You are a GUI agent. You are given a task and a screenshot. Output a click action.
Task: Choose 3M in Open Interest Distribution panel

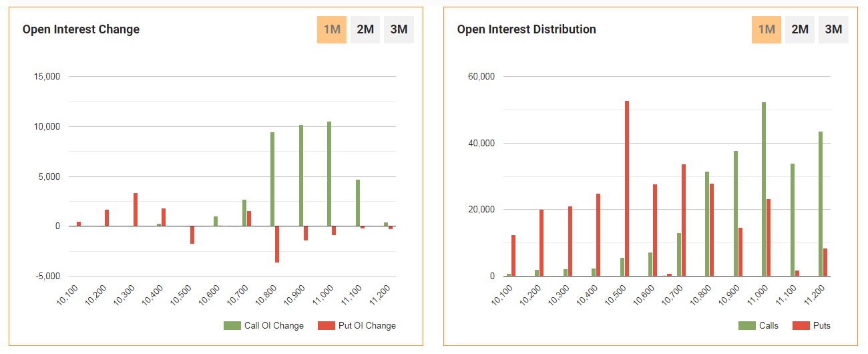pos(833,29)
